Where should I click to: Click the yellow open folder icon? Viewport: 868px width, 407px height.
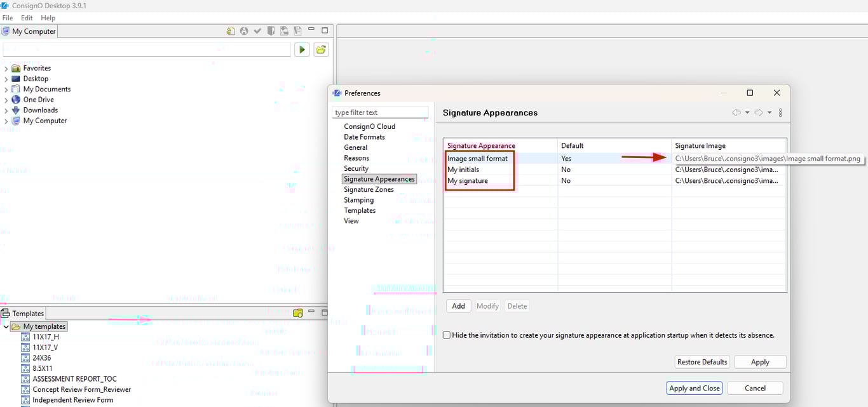click(x=322, y=50)
